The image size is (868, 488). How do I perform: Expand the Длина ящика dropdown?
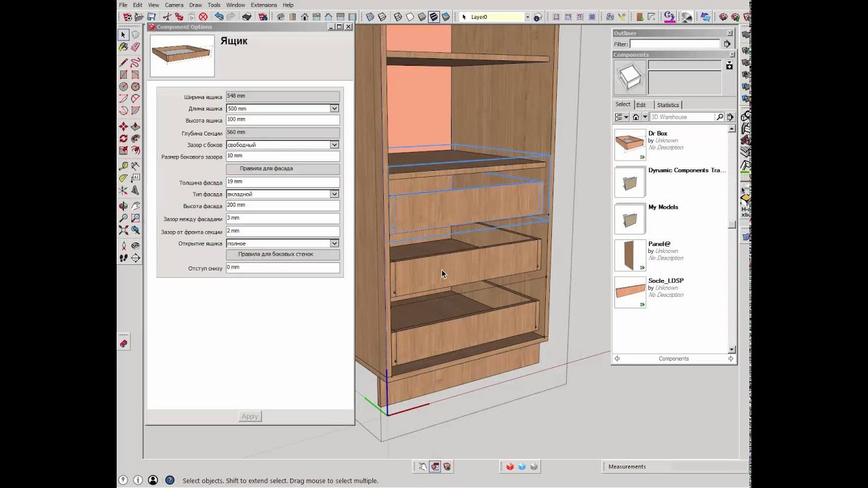[x=334, y=108]
